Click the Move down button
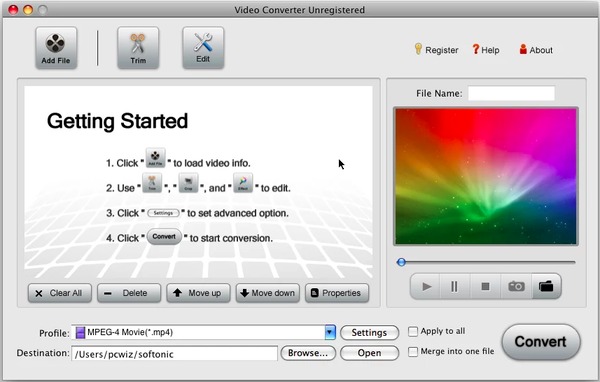600x382 pixels. click(x=267, y=293)
